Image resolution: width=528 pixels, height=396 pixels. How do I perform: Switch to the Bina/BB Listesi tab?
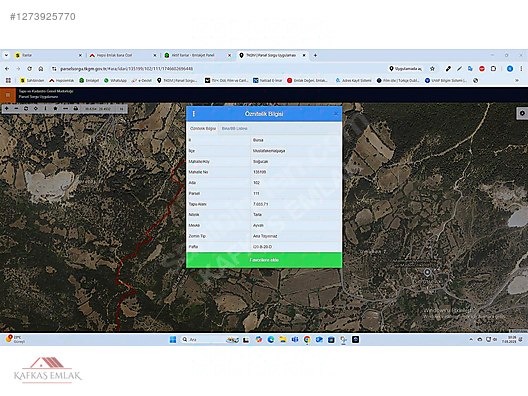tap(234, 129)
